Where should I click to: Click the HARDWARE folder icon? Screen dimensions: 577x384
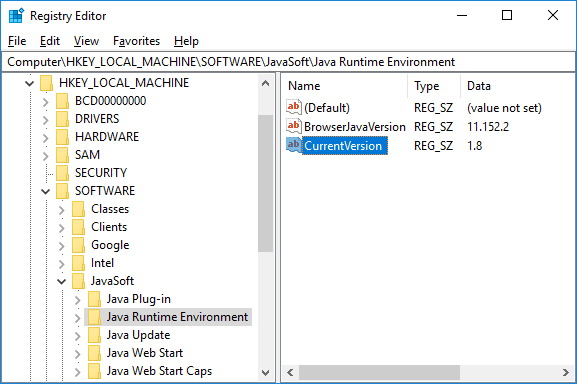(x=62, y=137)
